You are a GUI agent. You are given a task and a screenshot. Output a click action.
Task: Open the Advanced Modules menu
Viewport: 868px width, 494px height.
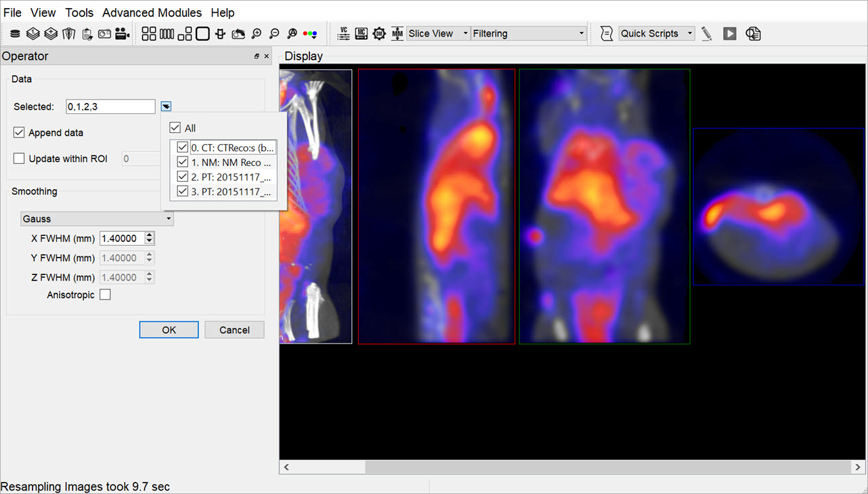pos(152,13)
